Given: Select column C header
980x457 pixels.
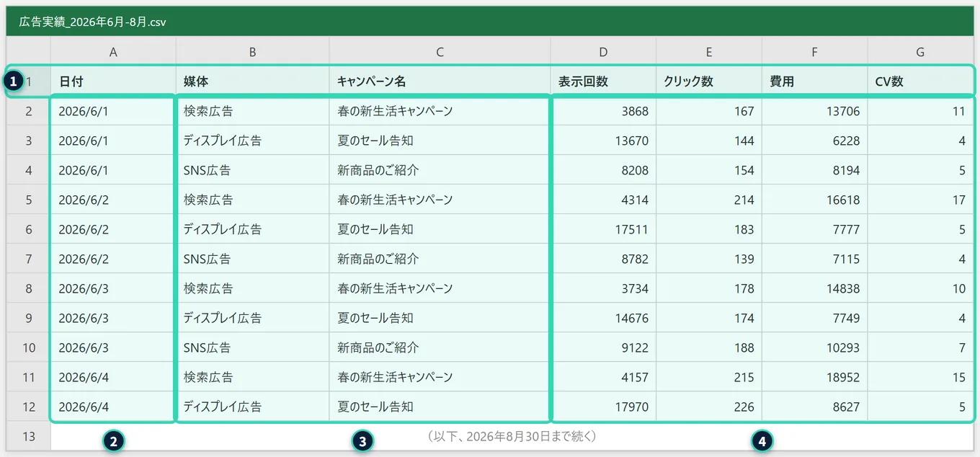Looking at the screenshot, I should point(440,52).
